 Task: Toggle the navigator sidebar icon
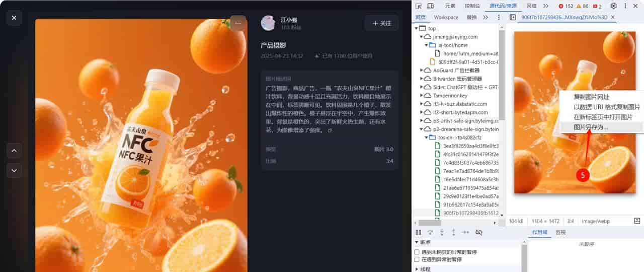tap(512, 17)
